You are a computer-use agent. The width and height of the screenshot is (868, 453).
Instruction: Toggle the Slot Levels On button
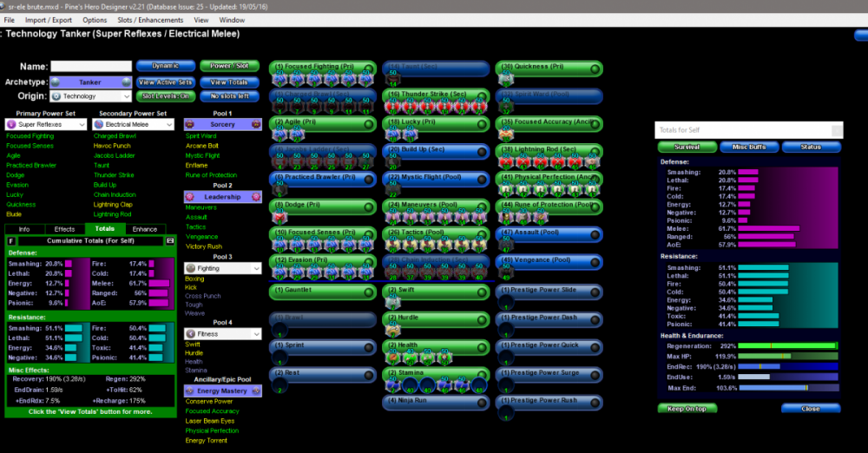(164, 96)
